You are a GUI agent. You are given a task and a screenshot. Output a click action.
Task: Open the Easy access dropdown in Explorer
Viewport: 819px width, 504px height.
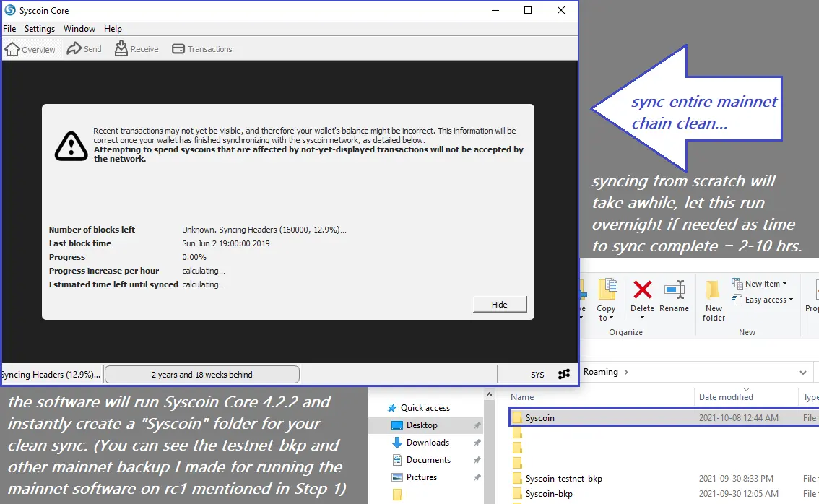[x=763, y=300]
